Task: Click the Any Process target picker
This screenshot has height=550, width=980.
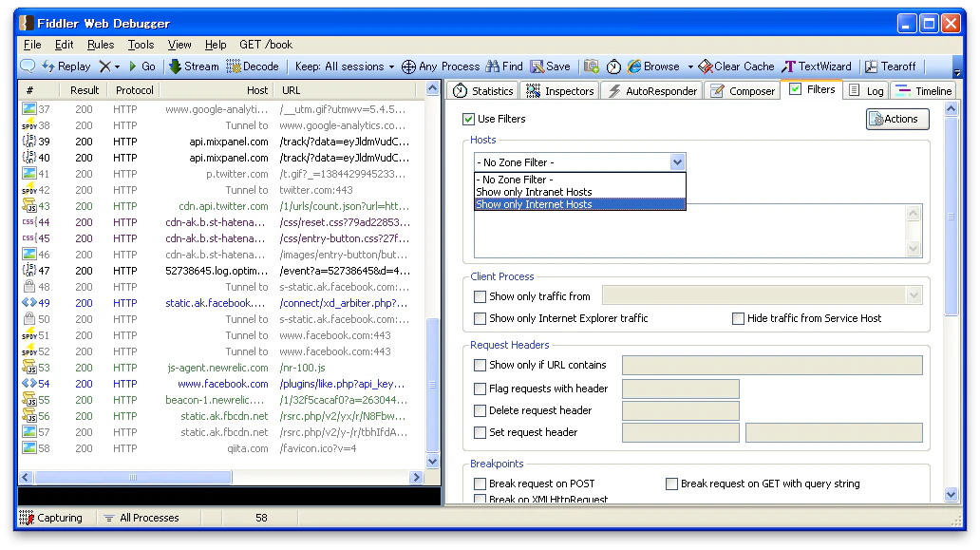Action: pos(441,66)
